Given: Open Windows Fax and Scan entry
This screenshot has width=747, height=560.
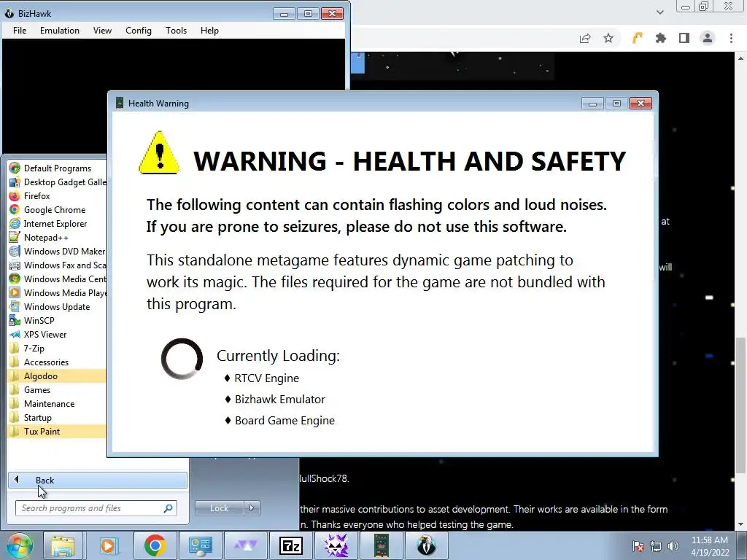Looking at the screenshot, I should click(x=57, y=265).
